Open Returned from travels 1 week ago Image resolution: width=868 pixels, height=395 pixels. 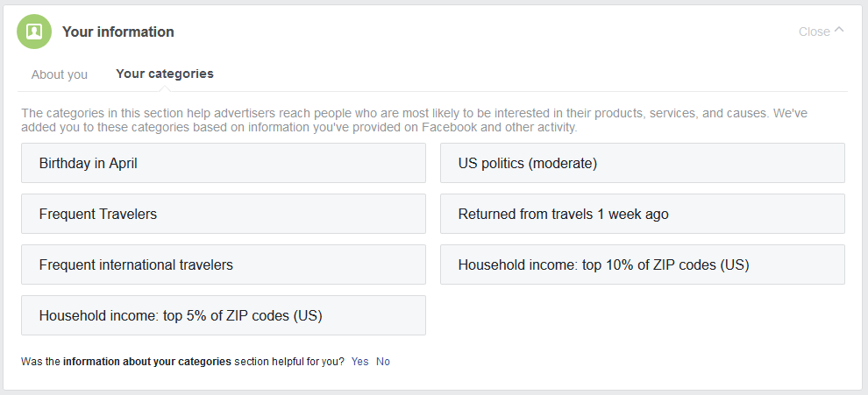pos(643,214)
